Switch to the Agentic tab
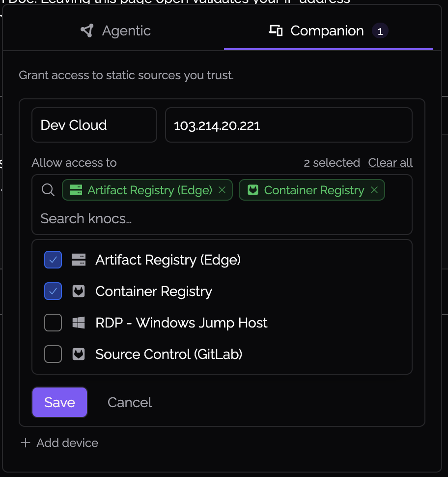The image size is (448, 477). click(116, 30)
